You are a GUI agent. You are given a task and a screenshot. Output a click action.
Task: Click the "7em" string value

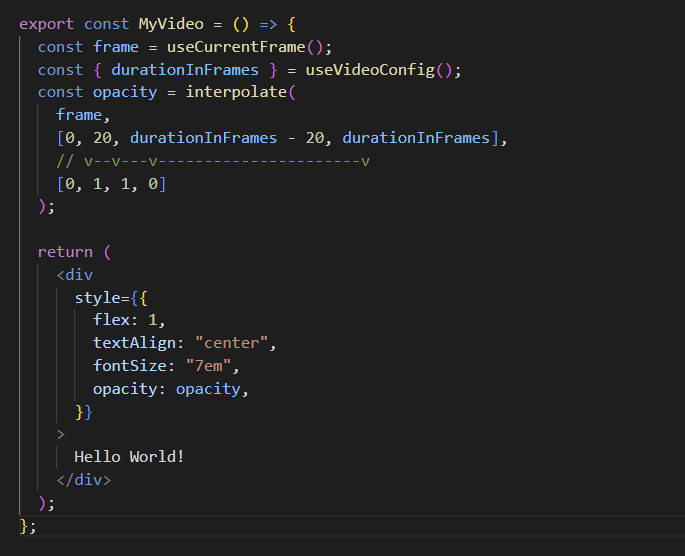point(208,366)
